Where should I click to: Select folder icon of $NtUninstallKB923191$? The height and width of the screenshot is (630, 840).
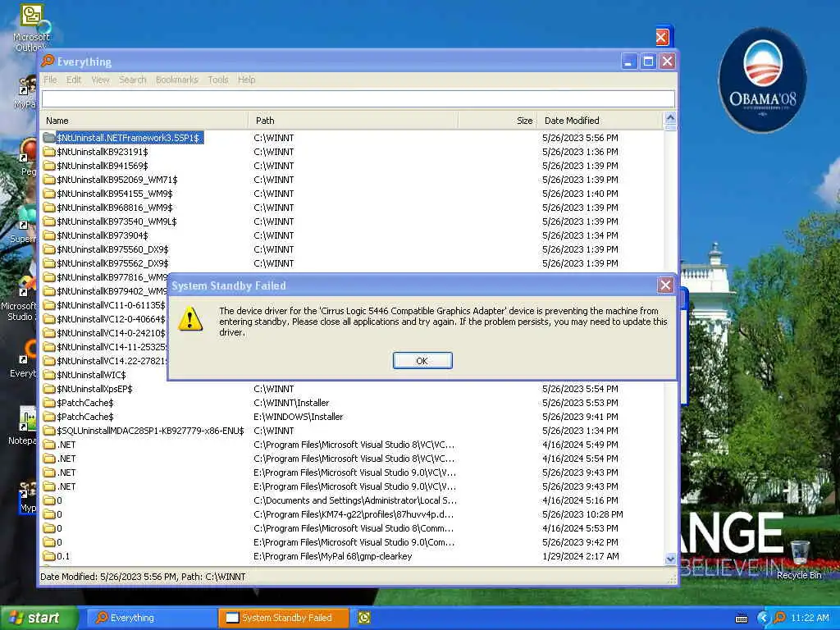(49, 152)
